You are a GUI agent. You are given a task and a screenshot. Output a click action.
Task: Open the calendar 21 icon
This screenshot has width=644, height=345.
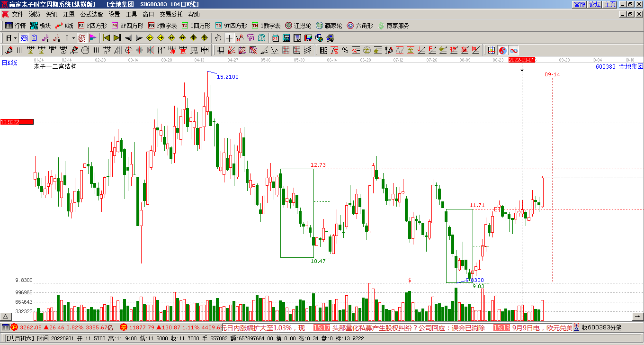click(x=275, y=38)
